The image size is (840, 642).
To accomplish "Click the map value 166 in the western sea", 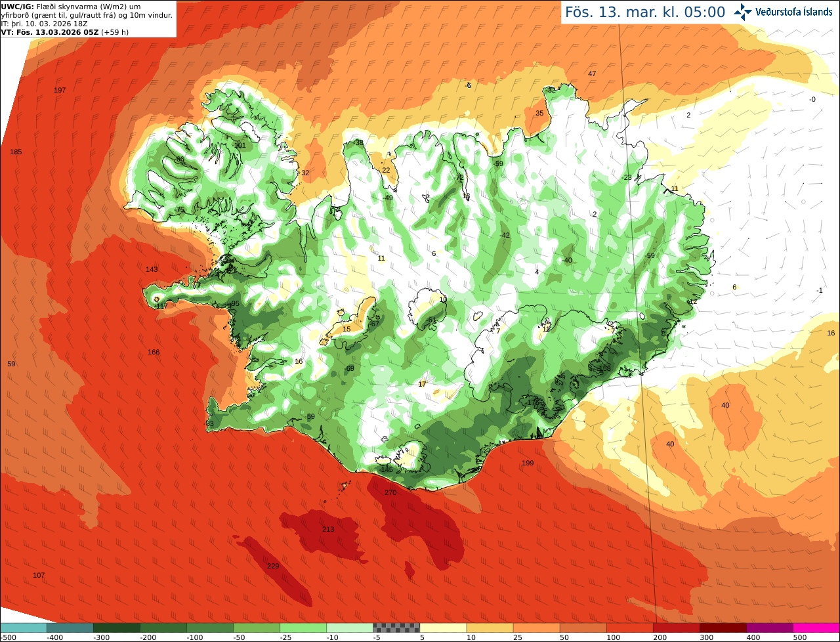I will (154, 353).
